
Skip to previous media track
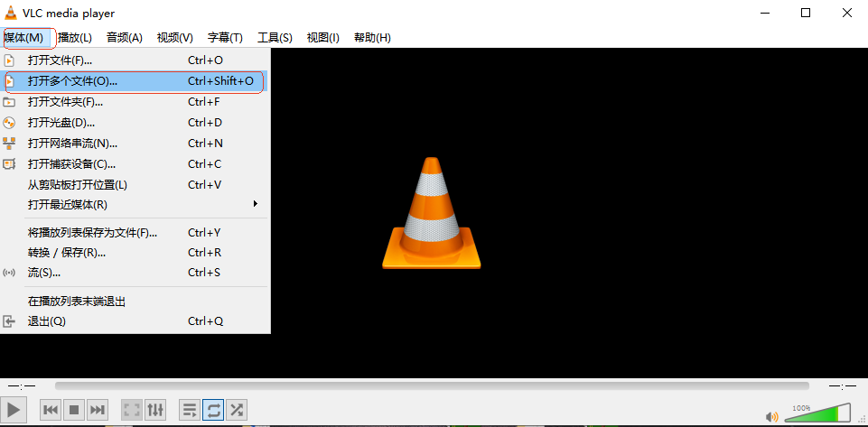point(51,410)
